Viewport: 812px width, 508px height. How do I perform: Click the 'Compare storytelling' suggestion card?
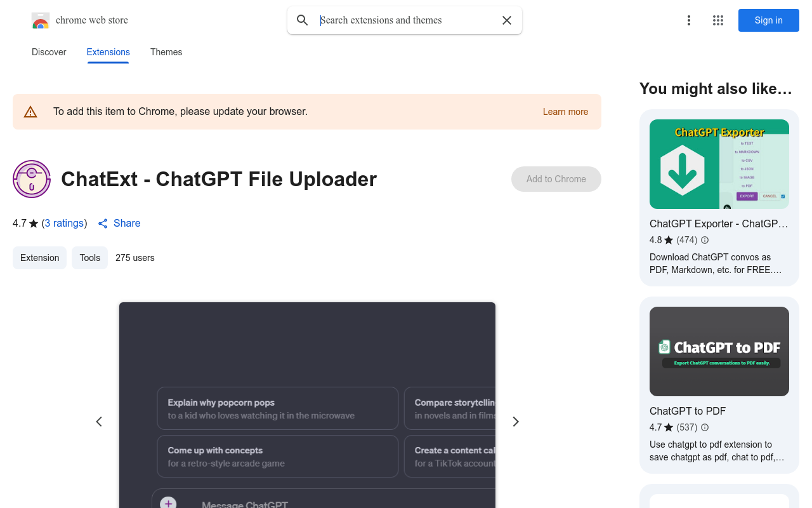(x=450, y=409)
